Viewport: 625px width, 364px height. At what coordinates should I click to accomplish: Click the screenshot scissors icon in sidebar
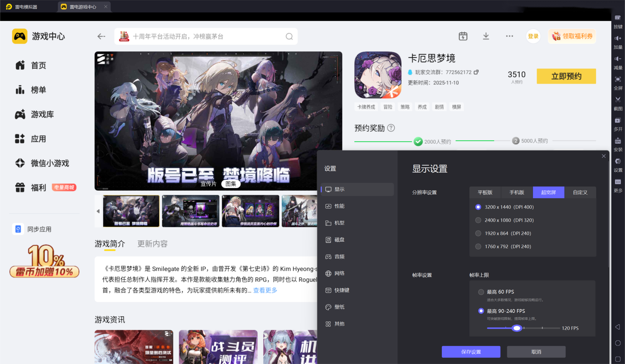[x=618, y=100]
